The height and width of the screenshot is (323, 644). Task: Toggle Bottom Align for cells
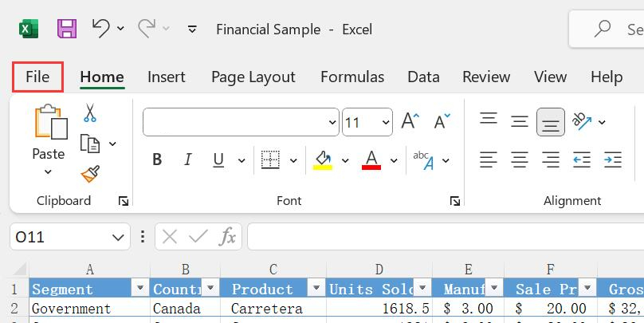click(550, 122)
